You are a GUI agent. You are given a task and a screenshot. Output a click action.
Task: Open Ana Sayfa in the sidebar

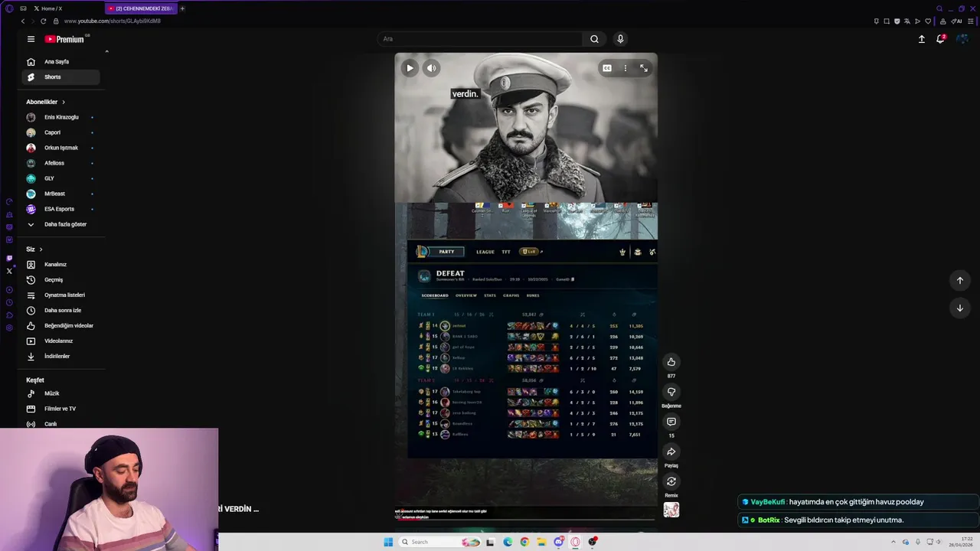(61, 62)
